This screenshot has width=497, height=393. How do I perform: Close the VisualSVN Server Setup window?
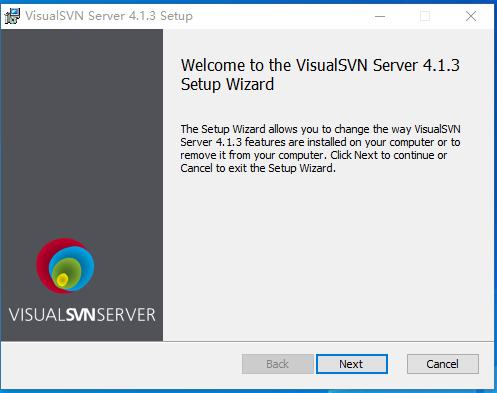(471, 16)
